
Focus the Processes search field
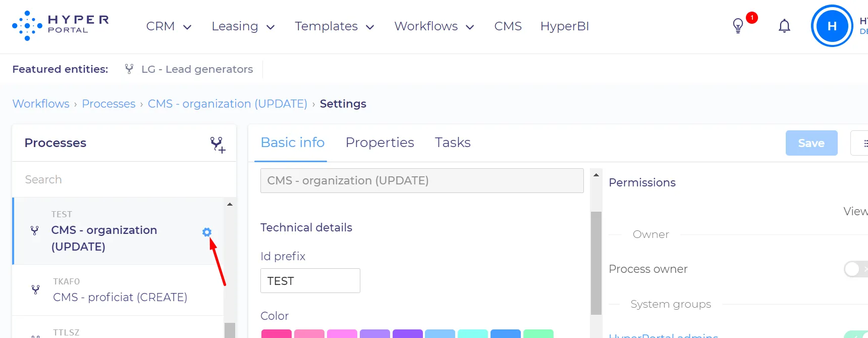pyautogui.click(x=124, y=179)
